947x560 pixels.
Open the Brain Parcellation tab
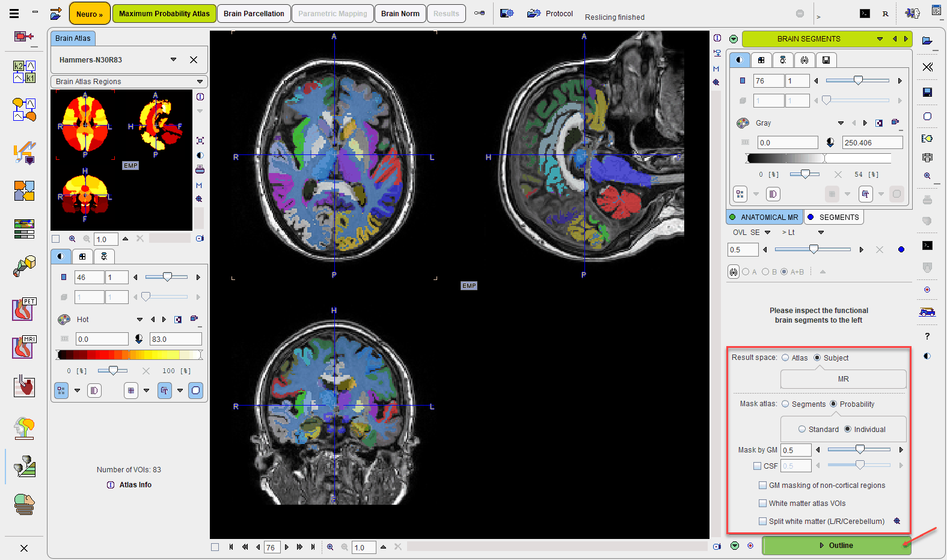coord(254,13)
